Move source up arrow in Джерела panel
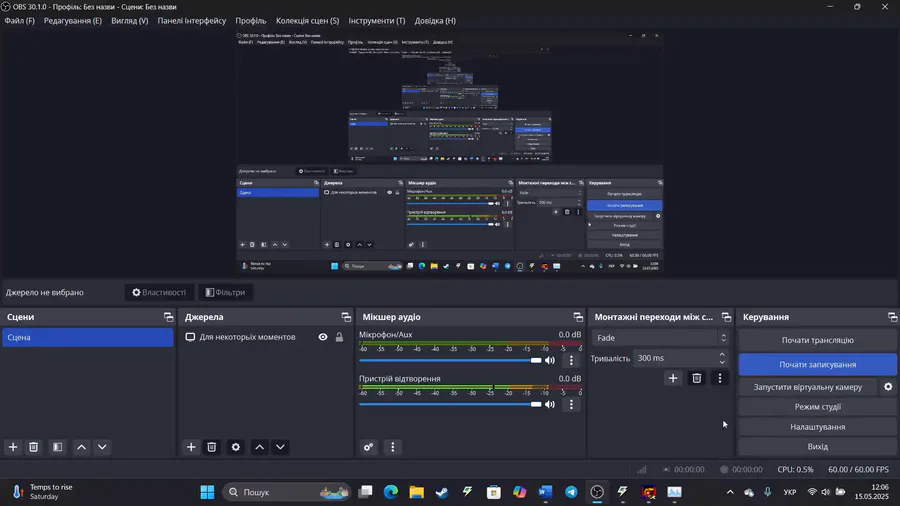Viewport: 900px width, 506px height. point(259,447)
